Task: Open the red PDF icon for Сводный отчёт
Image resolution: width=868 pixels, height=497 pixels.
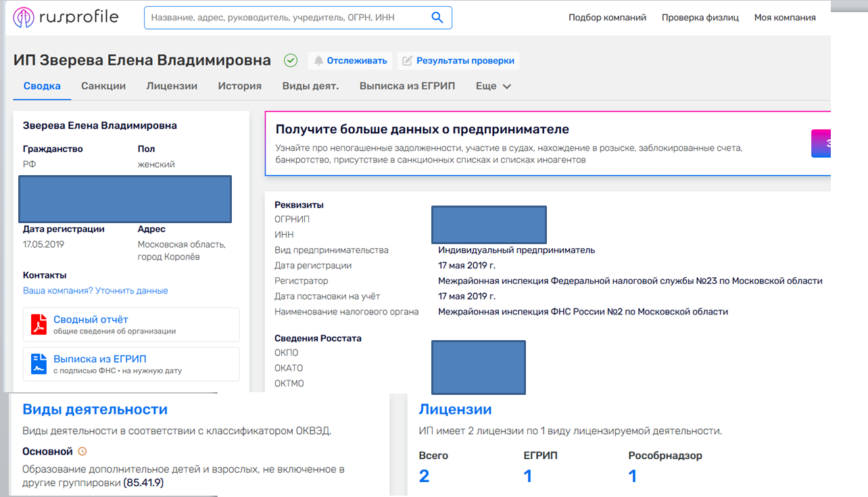Action: point(39,325)
